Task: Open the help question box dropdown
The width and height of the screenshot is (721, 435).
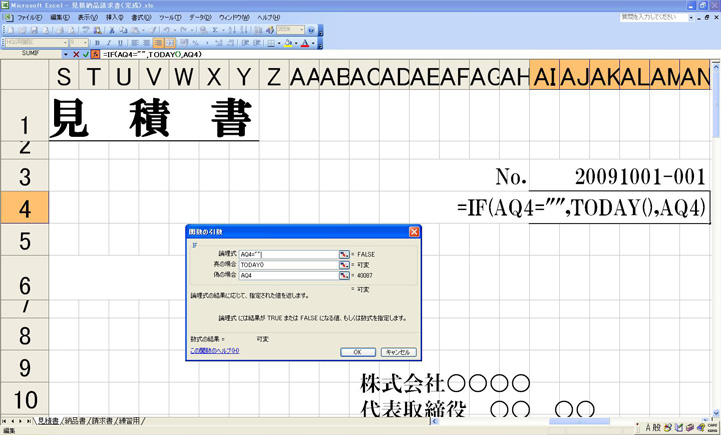Action: (691, 17)
